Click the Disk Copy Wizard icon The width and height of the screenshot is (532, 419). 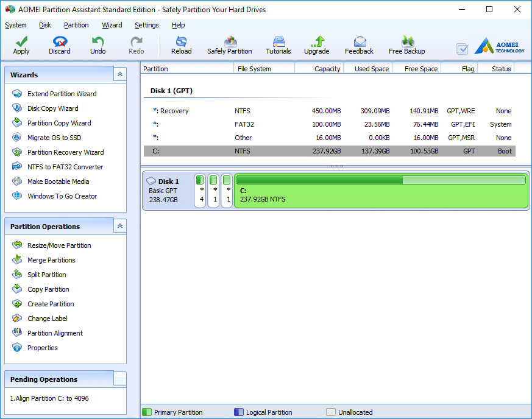coord(17,108)
